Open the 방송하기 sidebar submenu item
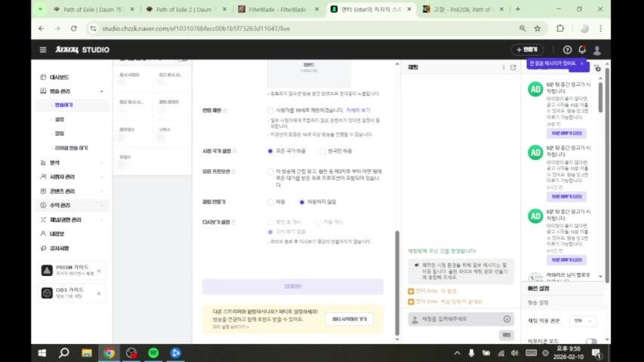Screen dimensions: 644x362 click(x=63, y=105)
